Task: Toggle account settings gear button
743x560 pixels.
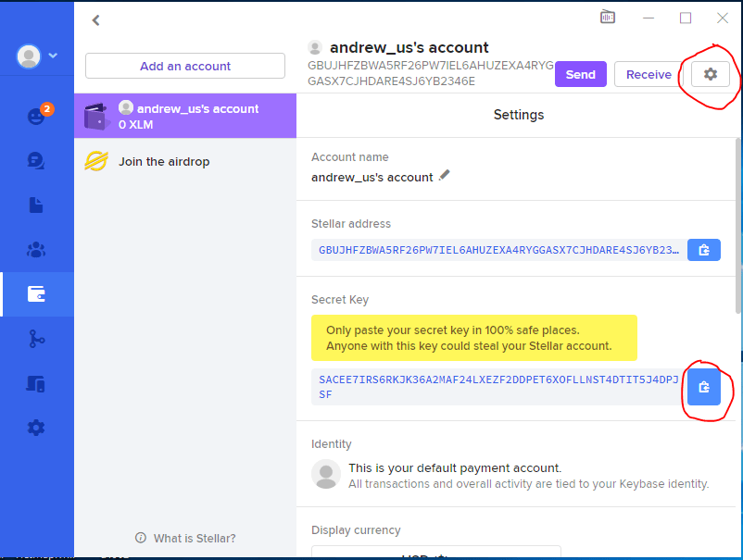Action: (x=710, y=74)
